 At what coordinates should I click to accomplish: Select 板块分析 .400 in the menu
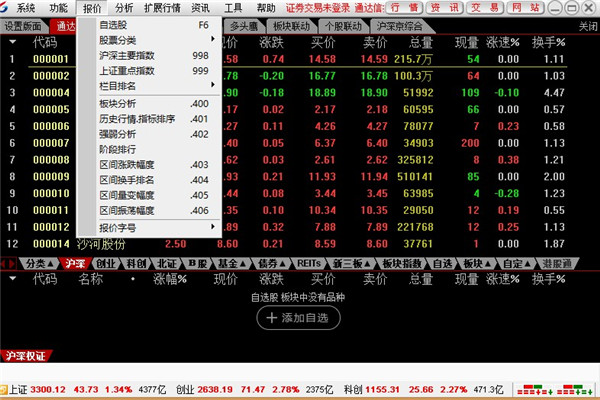click(x=157, y=104)
